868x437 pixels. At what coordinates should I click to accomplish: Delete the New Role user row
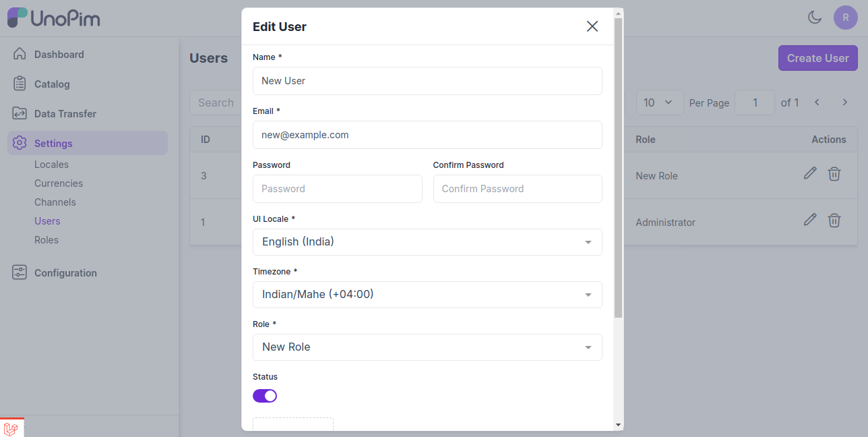(834, 174)
